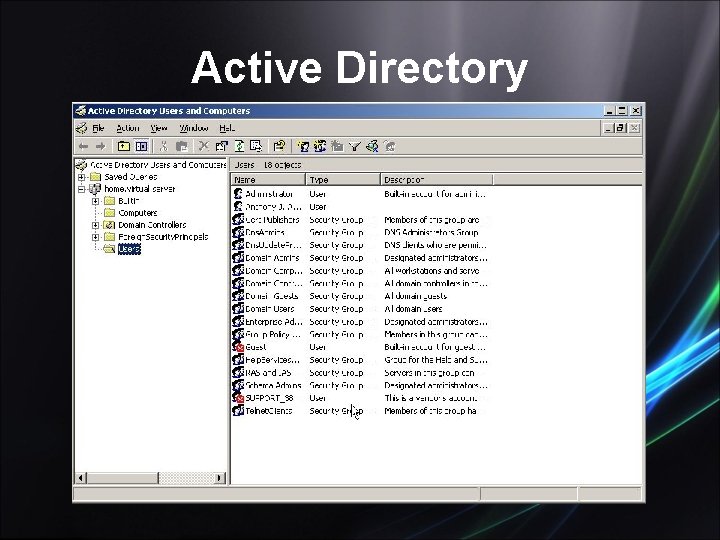The height and width of the screenshot is (540, 720).
Task: Open the Action menu
Action: (128, 128)
